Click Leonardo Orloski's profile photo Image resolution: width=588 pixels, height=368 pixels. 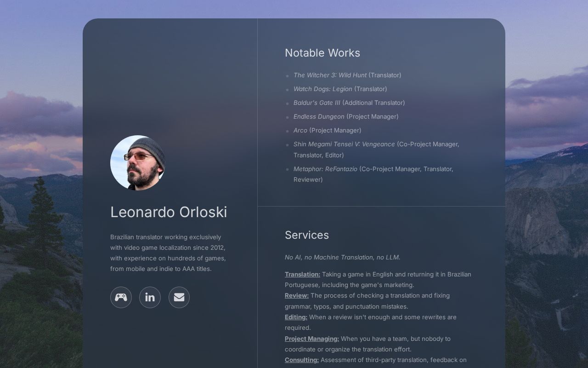[x=137, y=162]
